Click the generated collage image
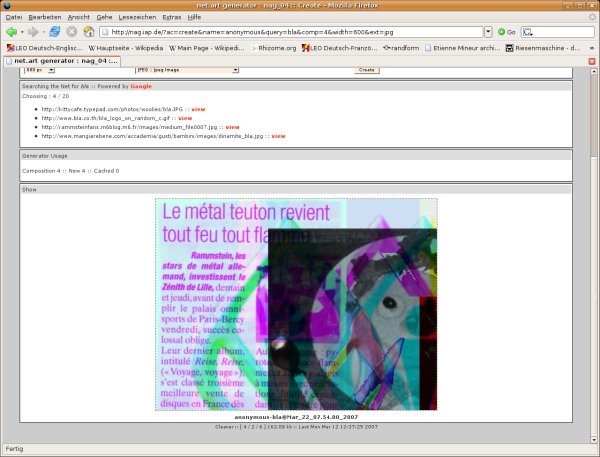 296,304
